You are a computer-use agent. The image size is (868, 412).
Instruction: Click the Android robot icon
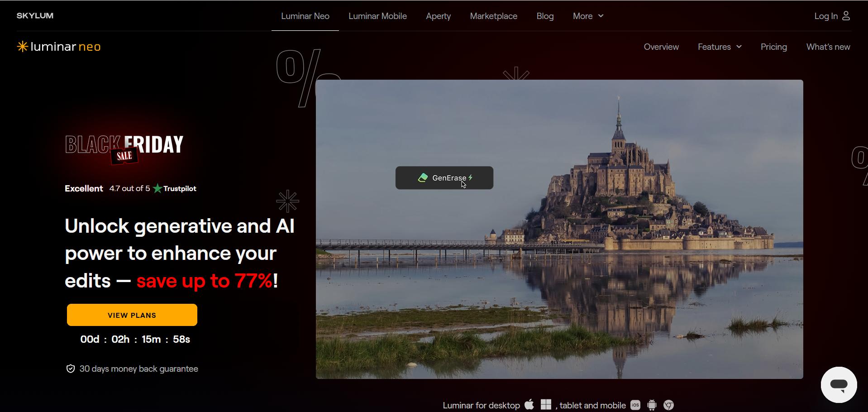pyautogui.click(x=652, y=405)
